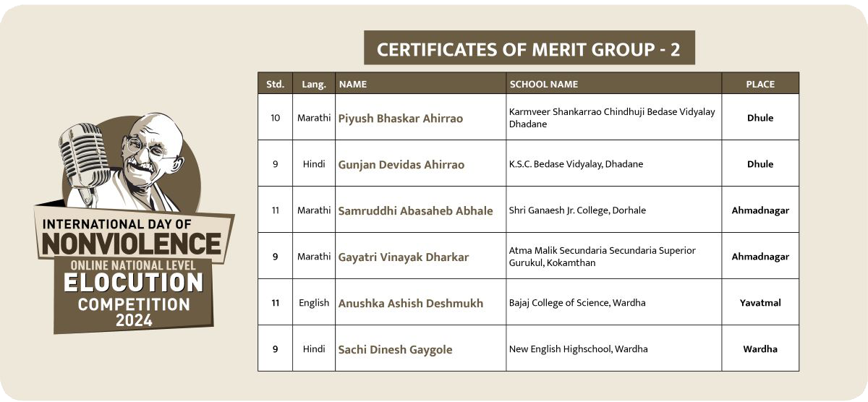Click the NONVIOLENCE title text in logo

[x=132, y=244]
